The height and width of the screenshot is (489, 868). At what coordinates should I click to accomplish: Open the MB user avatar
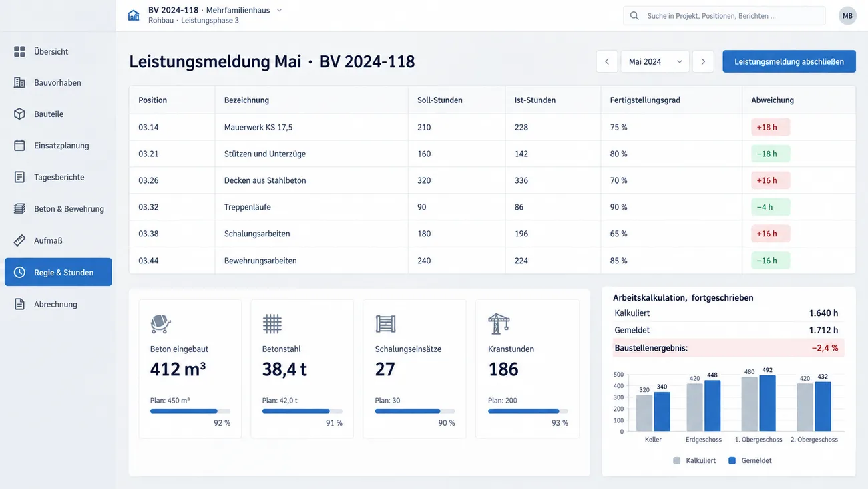[x=847, y=15]
